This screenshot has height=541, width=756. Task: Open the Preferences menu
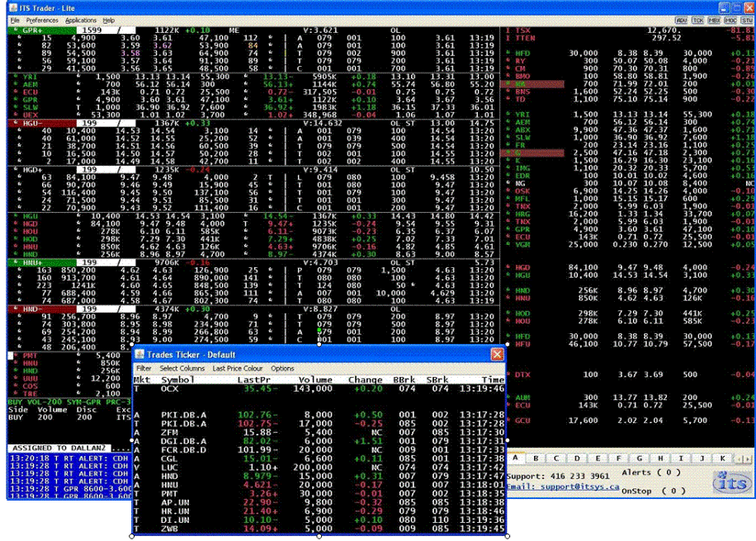pos(42,21)
